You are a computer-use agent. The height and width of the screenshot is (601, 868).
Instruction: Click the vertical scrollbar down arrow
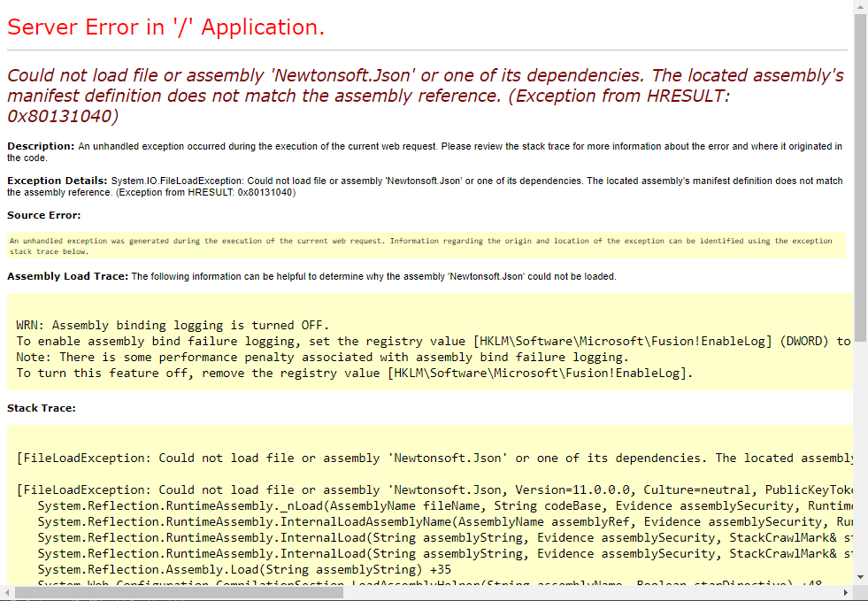click(859, 577)
